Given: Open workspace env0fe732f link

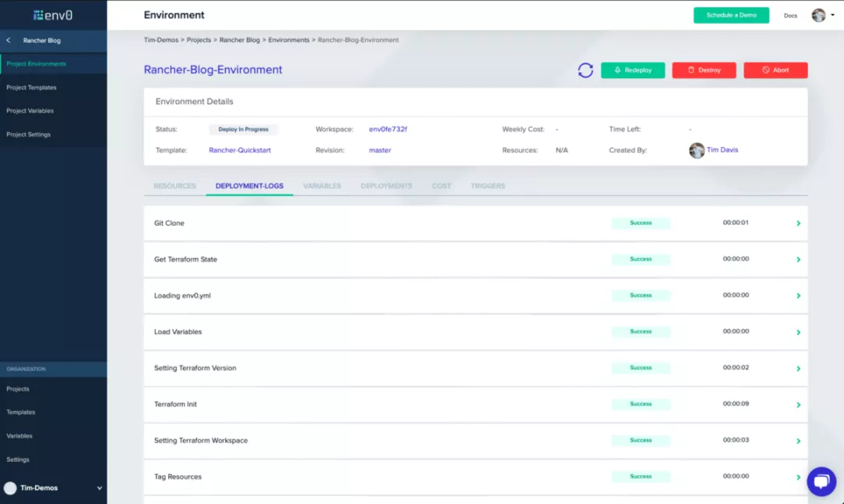Looking at the screenshot, I should click(388, 129).
